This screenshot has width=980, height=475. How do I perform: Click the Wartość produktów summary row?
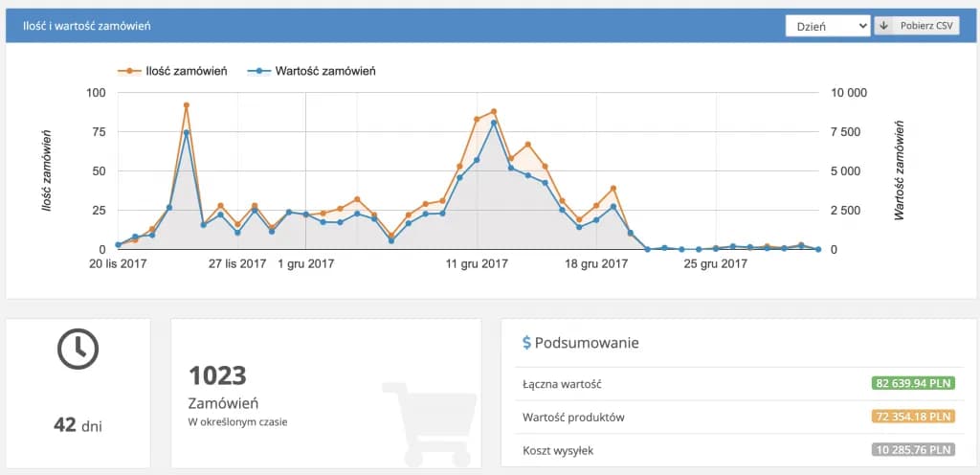[x=576, y=417]
